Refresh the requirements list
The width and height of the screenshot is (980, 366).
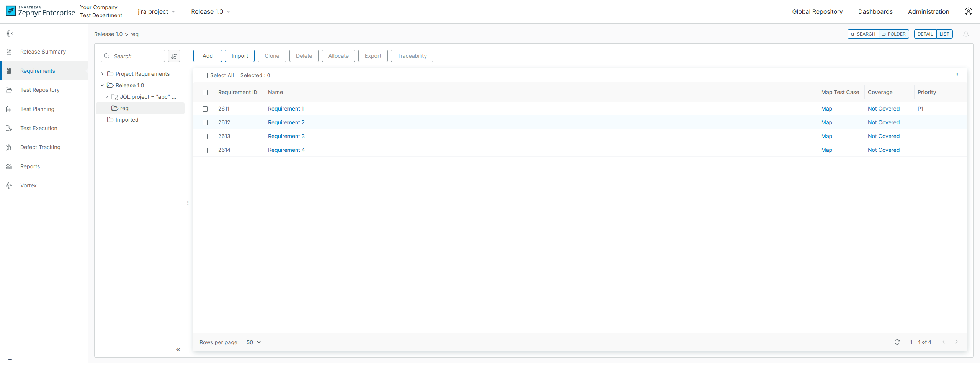coord(897,342)
